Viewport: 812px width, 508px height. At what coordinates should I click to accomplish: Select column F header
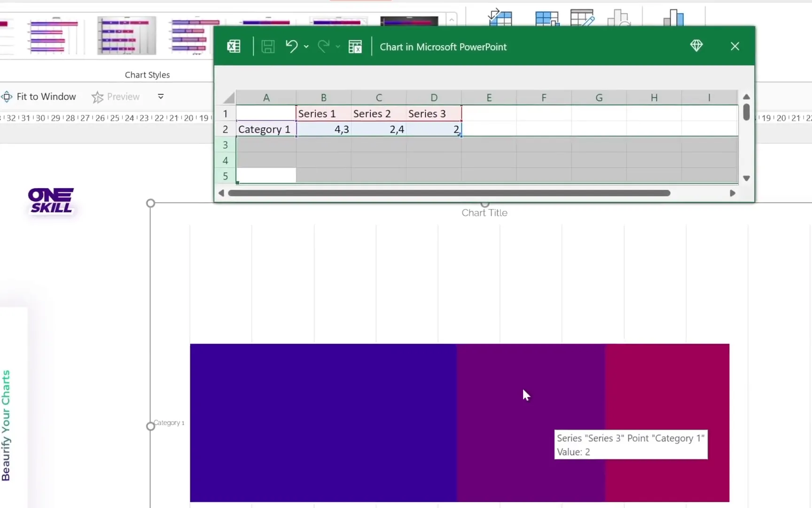click(x=544, y=97)
